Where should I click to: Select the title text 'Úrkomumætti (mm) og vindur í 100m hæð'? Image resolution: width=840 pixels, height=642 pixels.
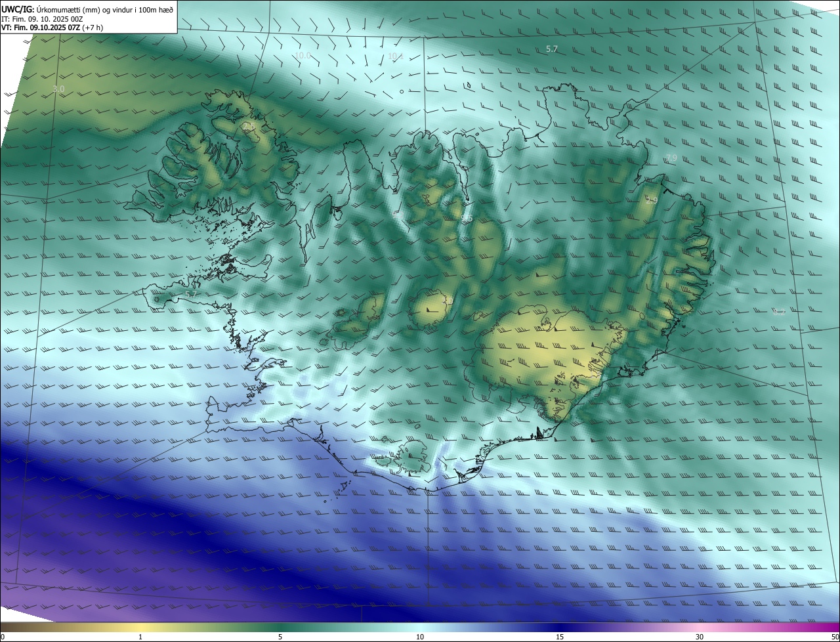point(105,9)
